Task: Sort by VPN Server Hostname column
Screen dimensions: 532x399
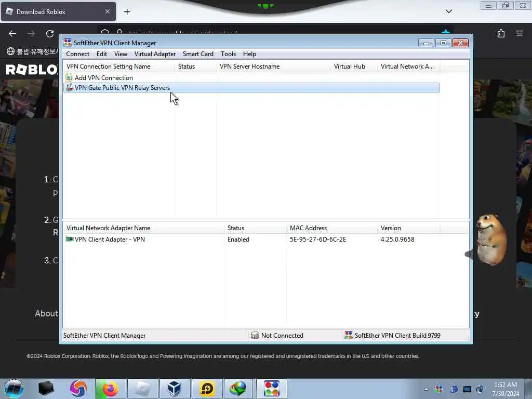Action: click(273, 66)
